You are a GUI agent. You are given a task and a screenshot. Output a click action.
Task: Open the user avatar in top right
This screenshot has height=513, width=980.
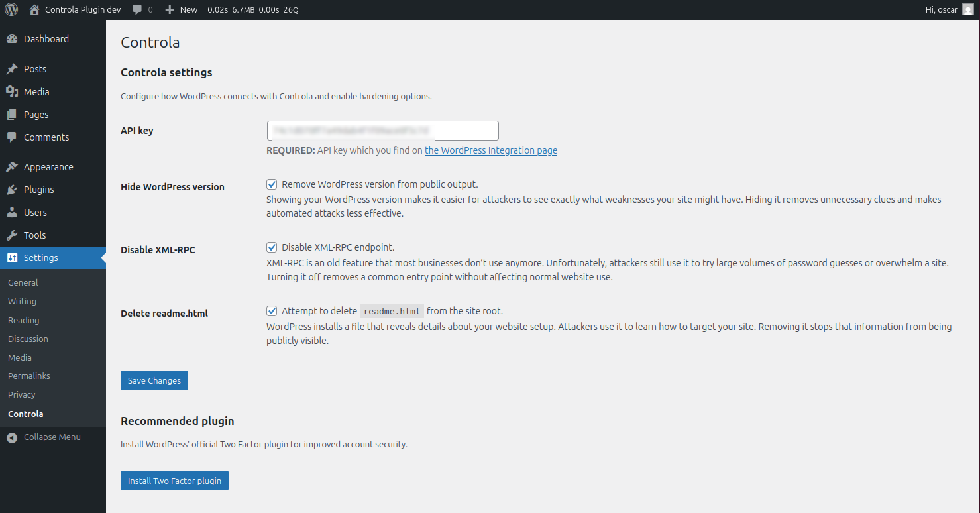tap(968, 9)
